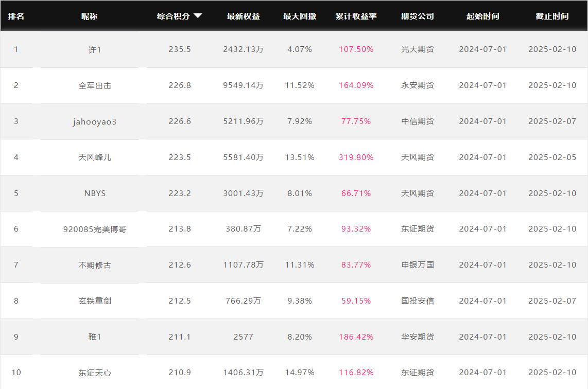The image size is (588, 389).
Task: Click the equity value 3001.43万
Action: point(244,193)
